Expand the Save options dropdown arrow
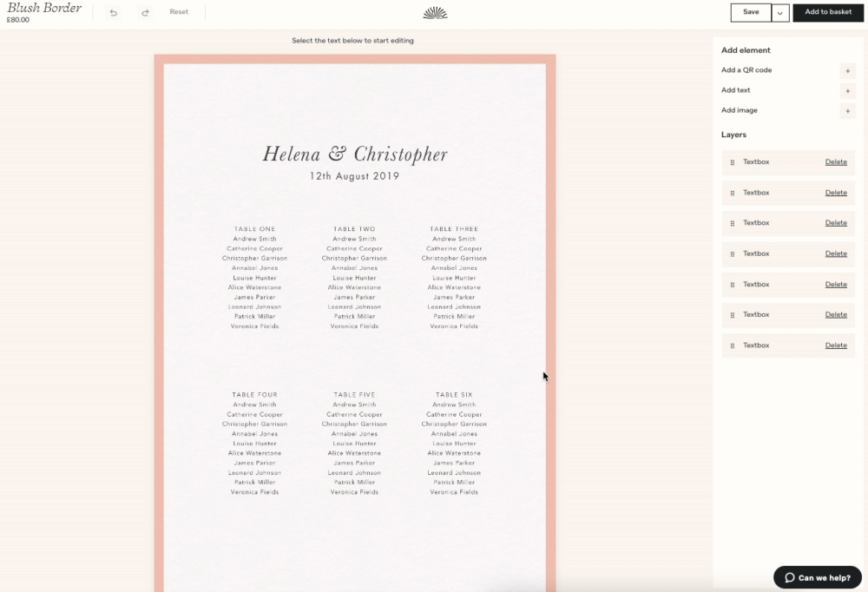This screenshot has height=592, width=868. tap(780, 12)
